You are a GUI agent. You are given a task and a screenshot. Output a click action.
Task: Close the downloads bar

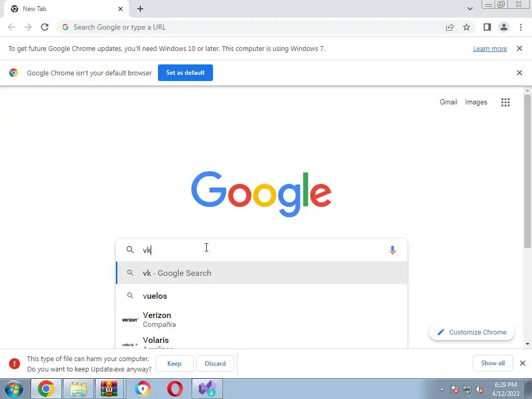pyautogui.click(x=523, y=363)
